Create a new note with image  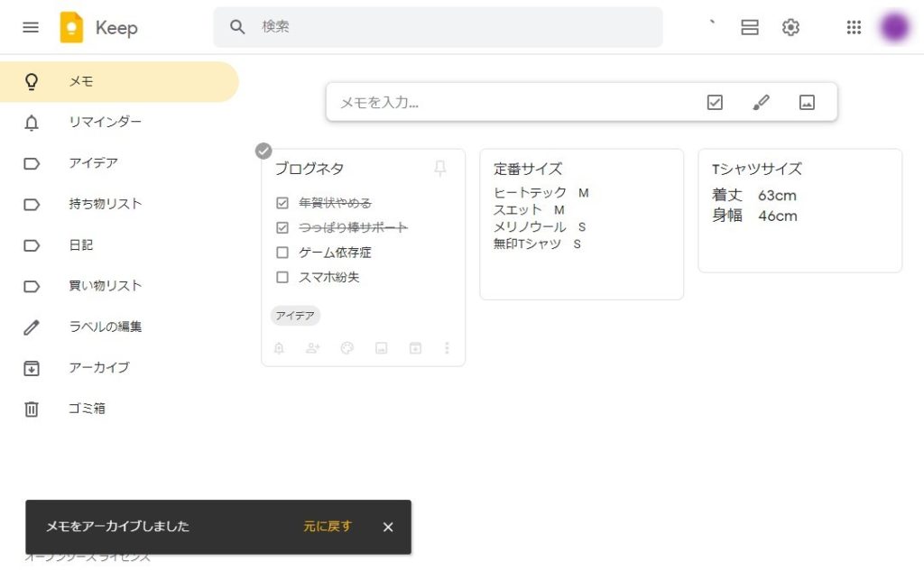(807, 103)
